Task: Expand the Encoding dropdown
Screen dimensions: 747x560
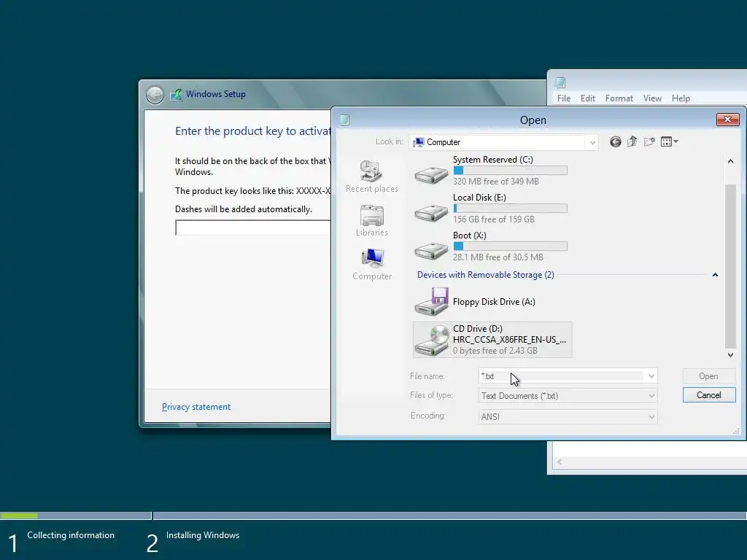Action: point(651,417)
